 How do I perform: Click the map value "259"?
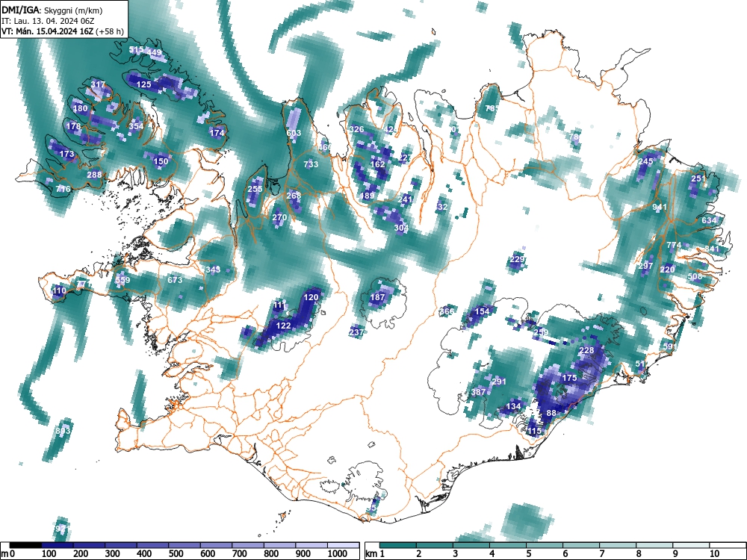click(x=541, y=332)
